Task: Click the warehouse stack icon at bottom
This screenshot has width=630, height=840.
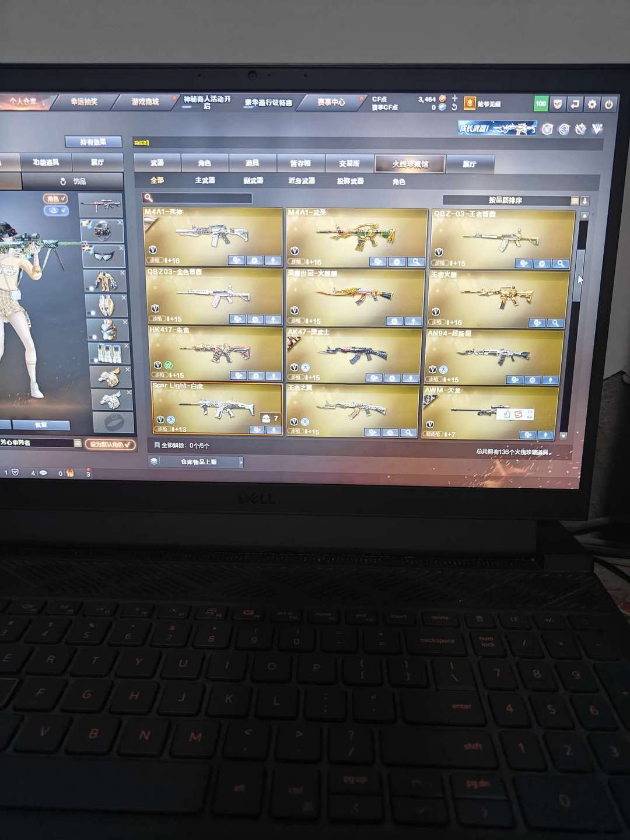Action: [154, 461]
